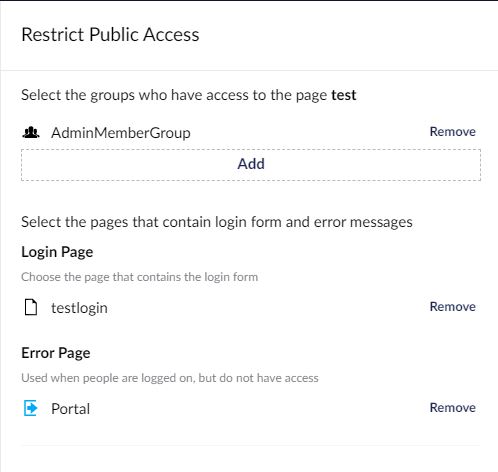Click the document icon next to testlogin
The image size is (498, 472).
31,307
